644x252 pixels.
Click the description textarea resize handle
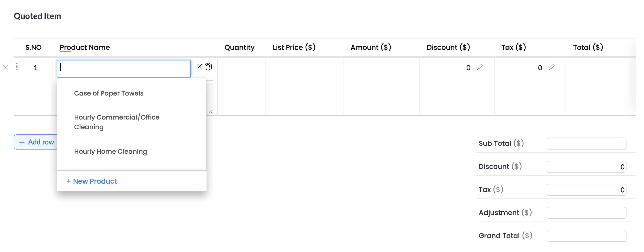[211, 112]
